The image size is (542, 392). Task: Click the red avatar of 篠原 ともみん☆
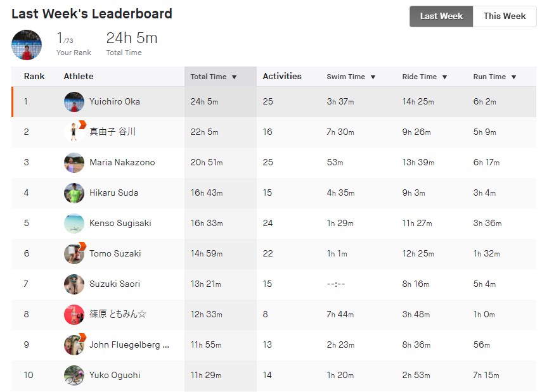74,314
